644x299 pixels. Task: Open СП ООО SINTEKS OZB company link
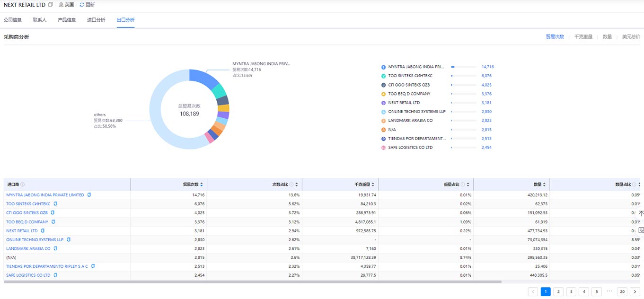coord(27,213)
